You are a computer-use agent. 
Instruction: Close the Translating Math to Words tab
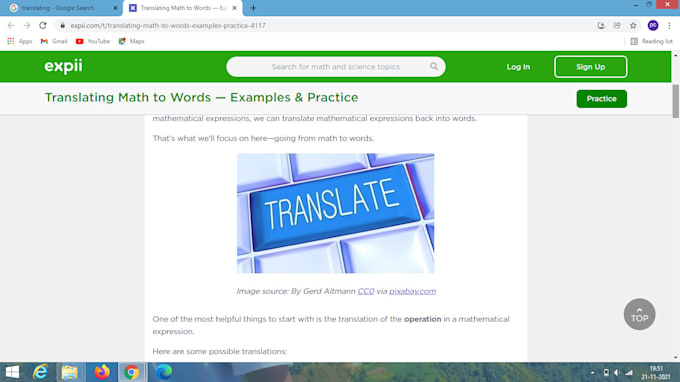pyautogui.click(x=235, y=8)
